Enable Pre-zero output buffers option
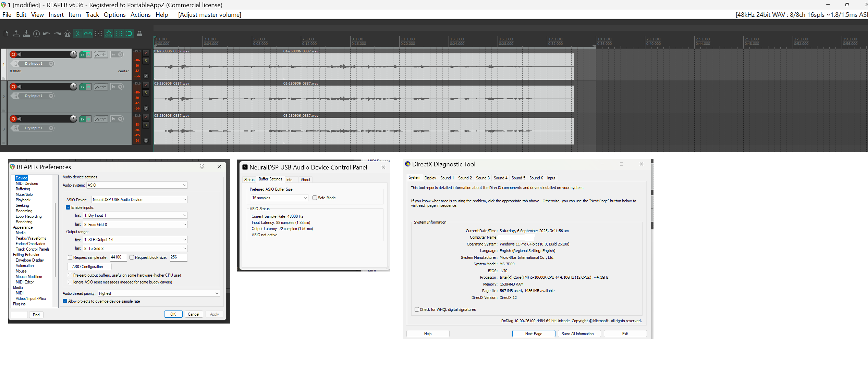The height and width of the screenshot is (392, 868). click(x=70, y=275)
